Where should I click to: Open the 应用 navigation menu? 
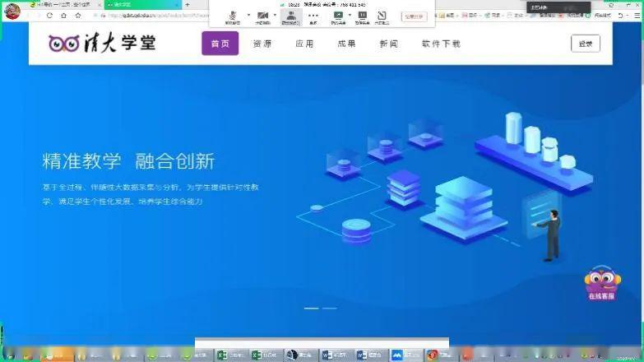pyautogui.click(x=304, y=44)
